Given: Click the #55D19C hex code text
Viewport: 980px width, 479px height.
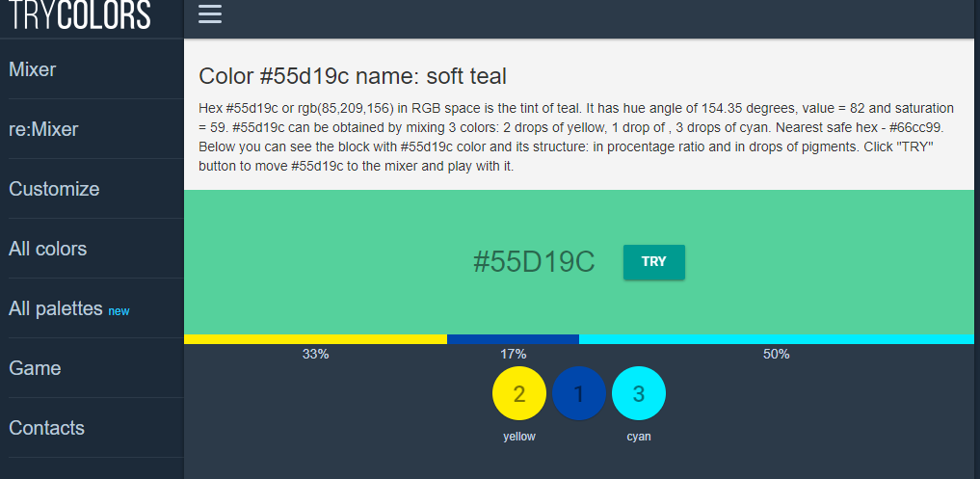Looking at the screenshot, I should coord(534,262).
